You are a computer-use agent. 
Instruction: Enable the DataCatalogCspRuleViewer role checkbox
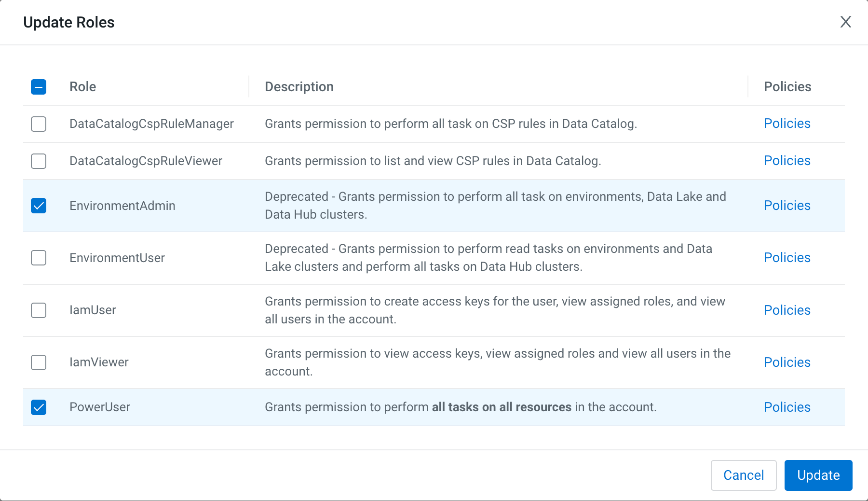point(39,161)
